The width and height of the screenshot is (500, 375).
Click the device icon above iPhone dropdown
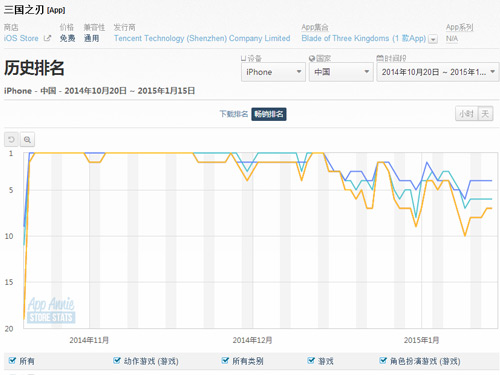click(244, 58)
